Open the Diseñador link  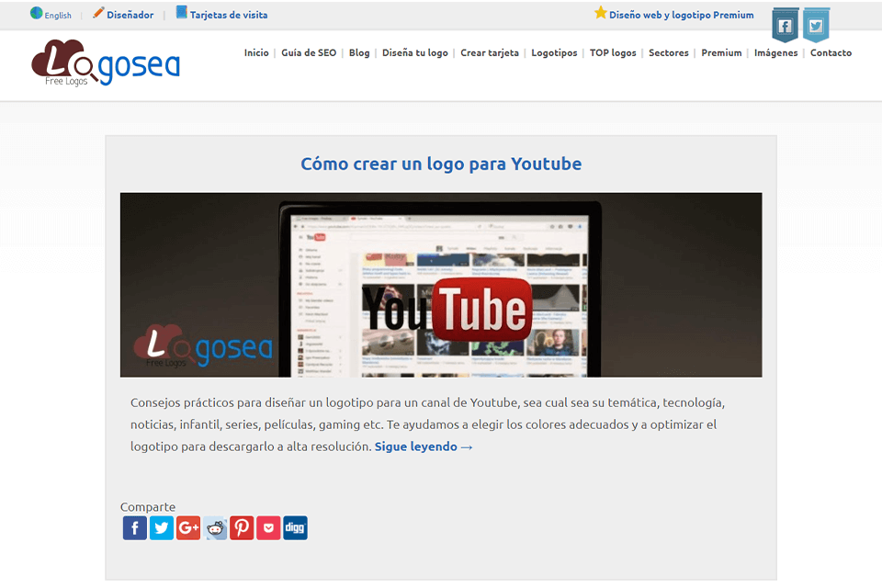click(130, 16)
